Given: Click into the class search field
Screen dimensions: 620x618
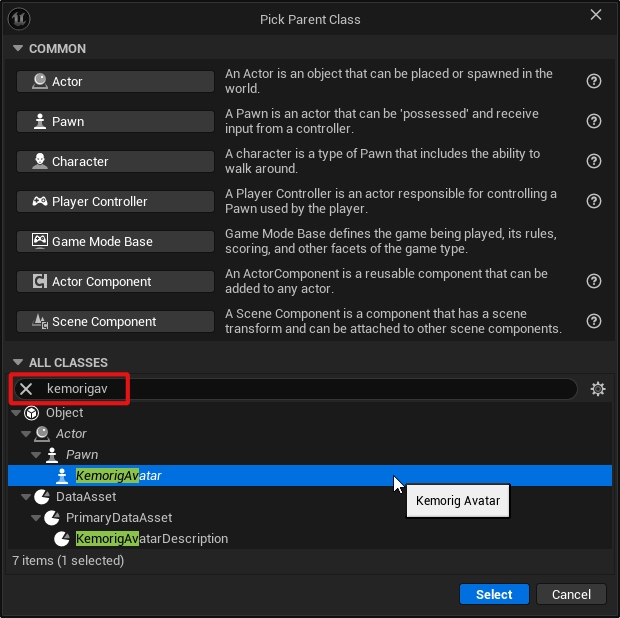Looking at the screenshot, I should point(300,389).
